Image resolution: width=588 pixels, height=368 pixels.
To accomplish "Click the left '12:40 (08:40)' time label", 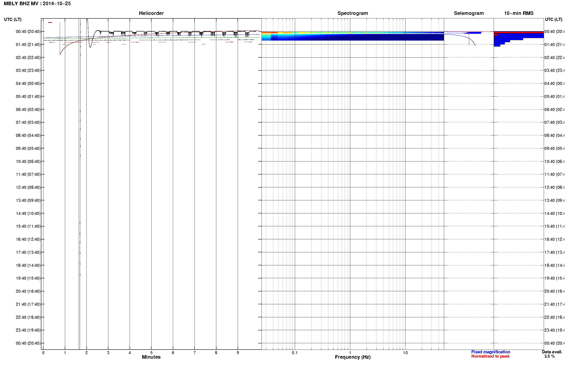I will pyautogui.click(x=28, y=187).
